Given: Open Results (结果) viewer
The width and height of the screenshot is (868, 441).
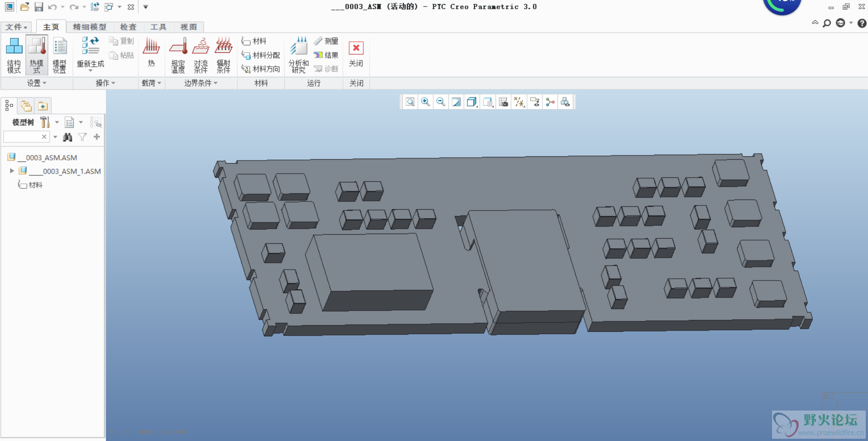Looking at the screenshot, I should [326, 55].
